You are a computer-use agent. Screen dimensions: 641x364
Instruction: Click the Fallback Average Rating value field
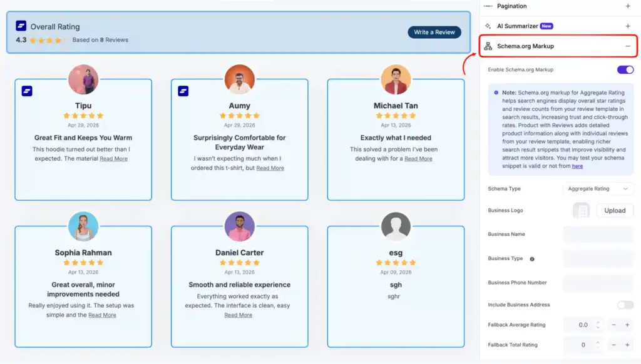583,325
